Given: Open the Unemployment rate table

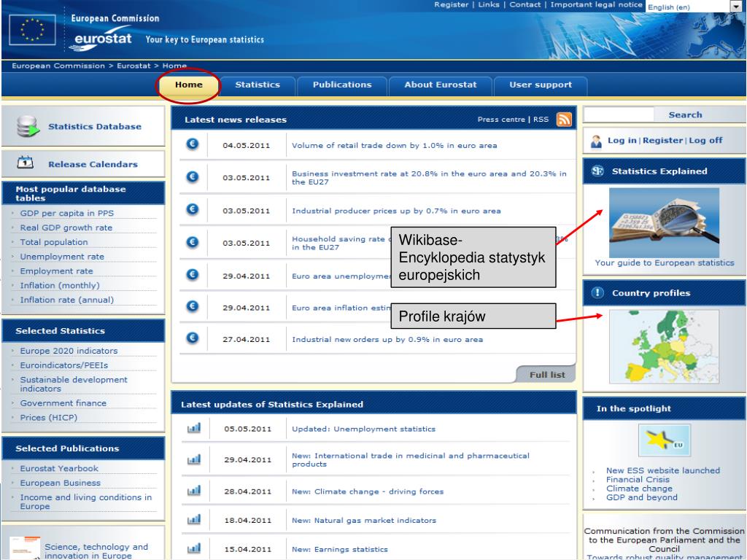Looking at the screenshot, I should [x=62, y=257].
